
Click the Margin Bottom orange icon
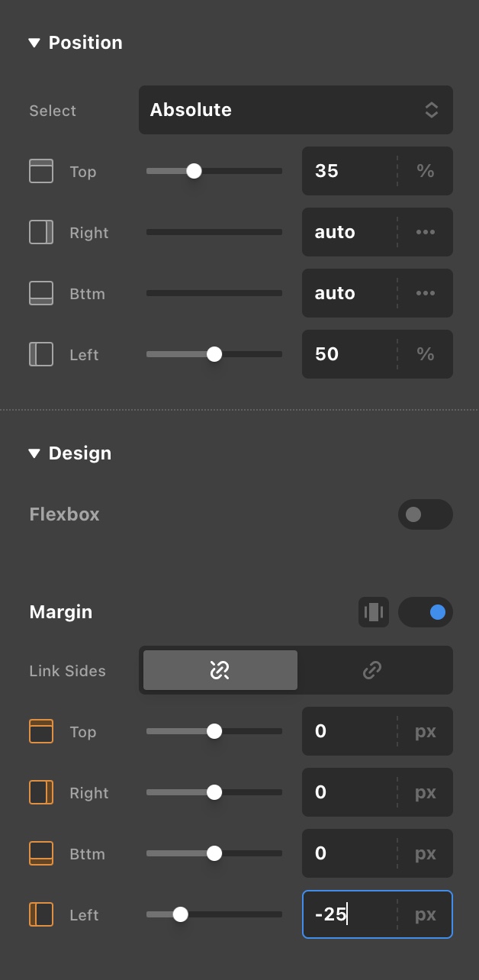[x=41, y=853]
